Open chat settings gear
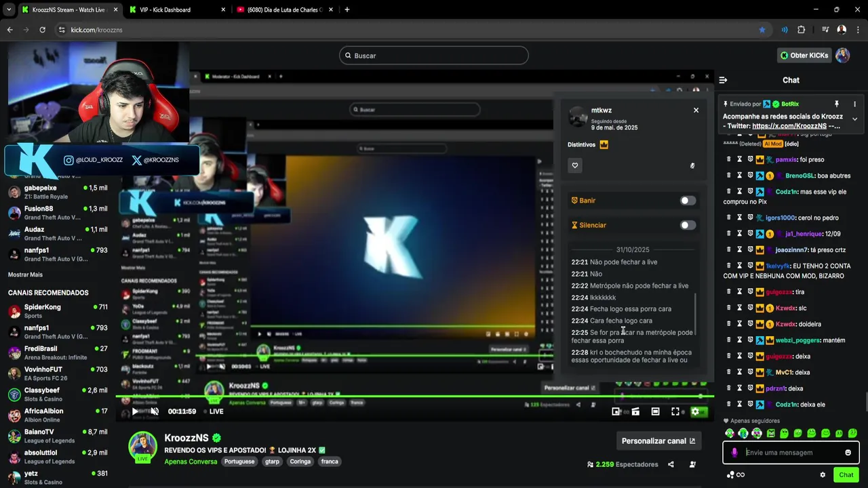The height and width of the screenshot is (488, 868). click(823, 475)
